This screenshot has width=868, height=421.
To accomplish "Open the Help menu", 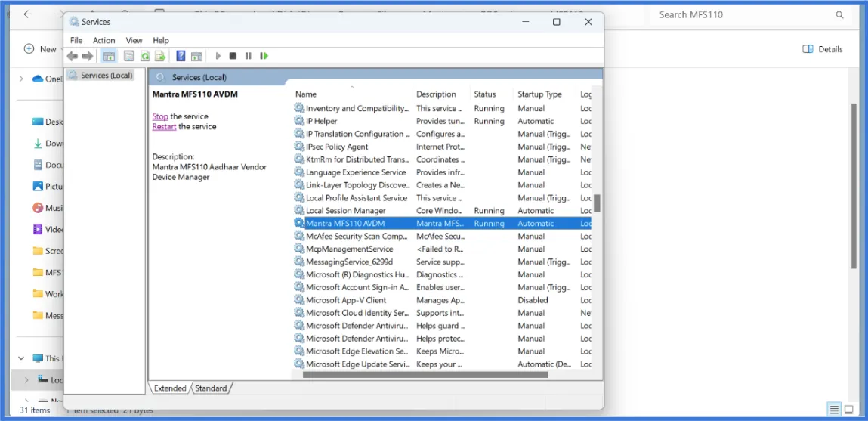I will coord(161,41).
